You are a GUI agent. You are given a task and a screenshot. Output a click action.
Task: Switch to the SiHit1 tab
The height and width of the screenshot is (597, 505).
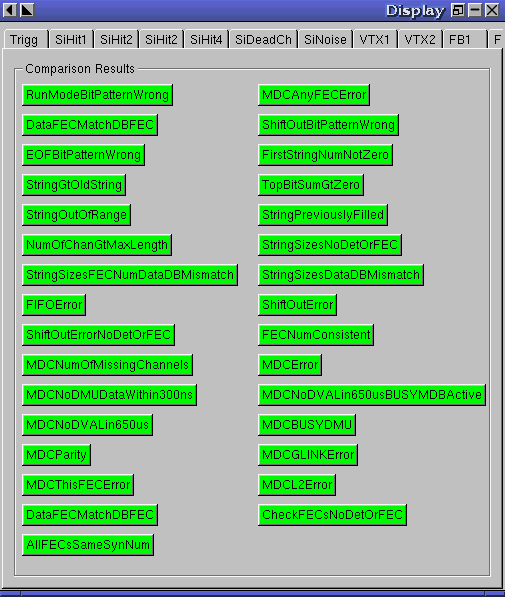pos(71,40)
